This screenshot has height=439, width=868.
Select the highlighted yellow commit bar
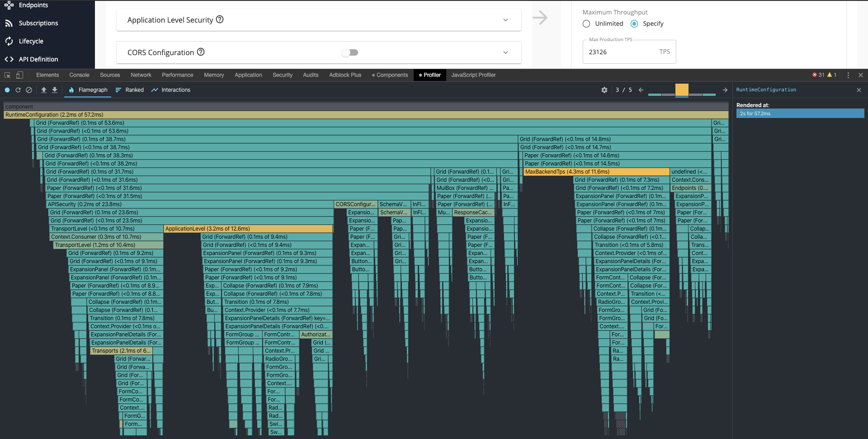click(x=682, y=90)
